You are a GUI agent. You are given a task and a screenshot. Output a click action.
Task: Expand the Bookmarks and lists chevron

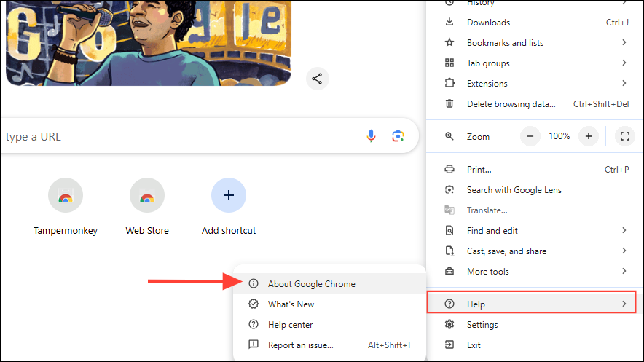(x=624, y=42)
